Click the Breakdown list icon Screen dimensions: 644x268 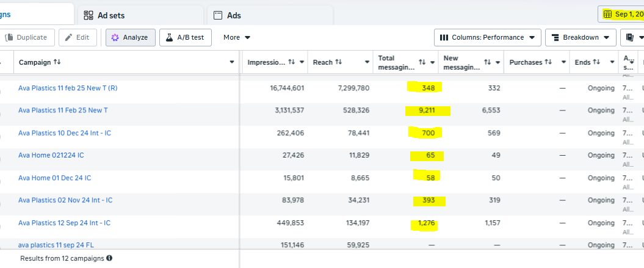555,37
